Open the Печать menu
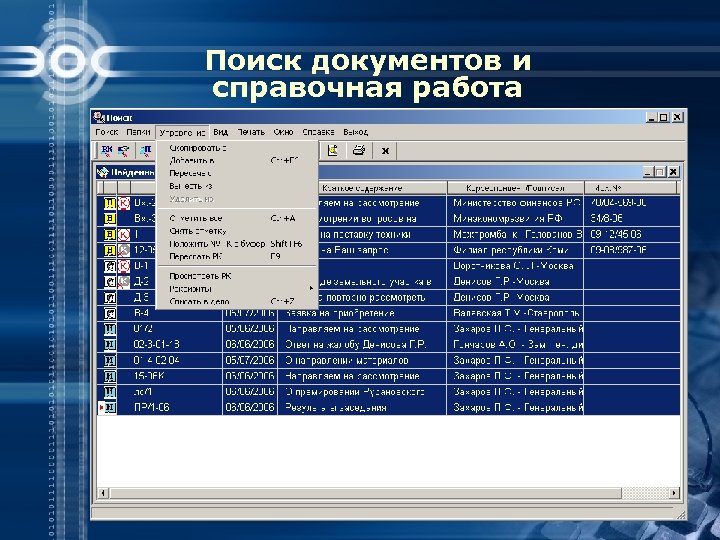The image size is (720, 540). pos(251,132)
